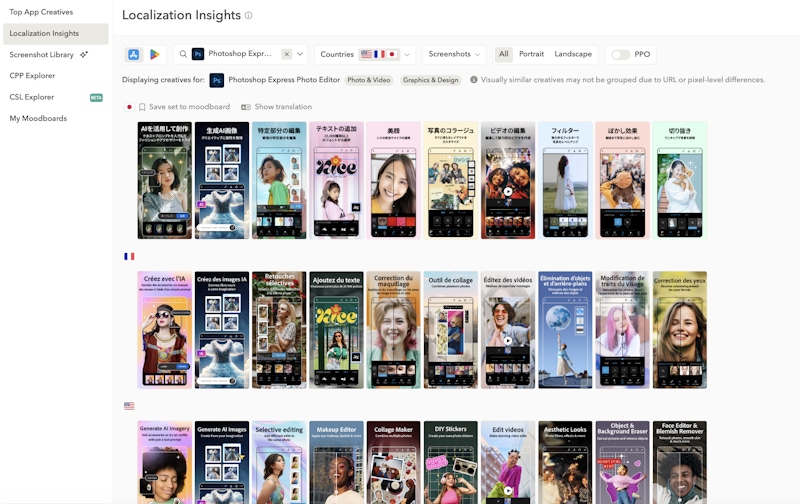Click the French flag in Countries filter

[379, 54]
